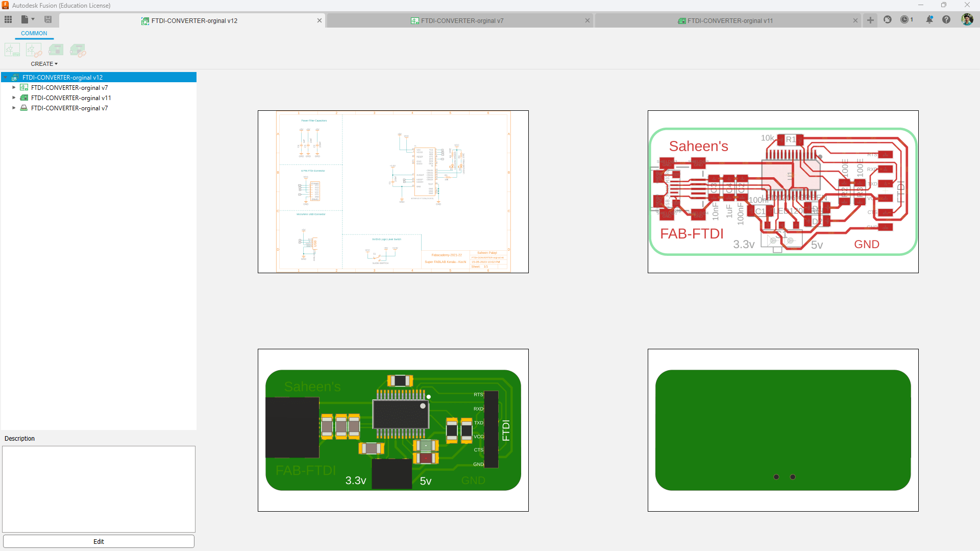The image size is (980, 551).
Task: Click the Save disk icon
Action: [x=48, y=19]
